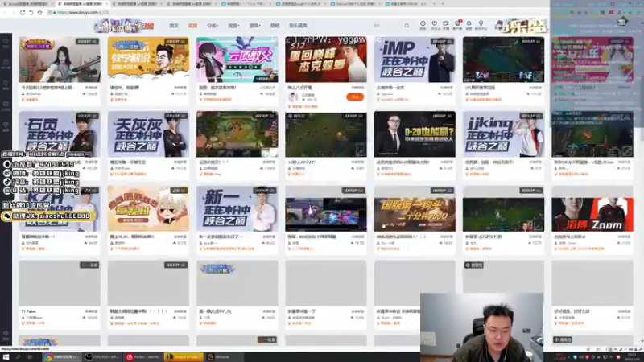The width and height of the screenshot is (644, 362).
Task: Click the orange 关注 follow button
Action: click(355, 97)
